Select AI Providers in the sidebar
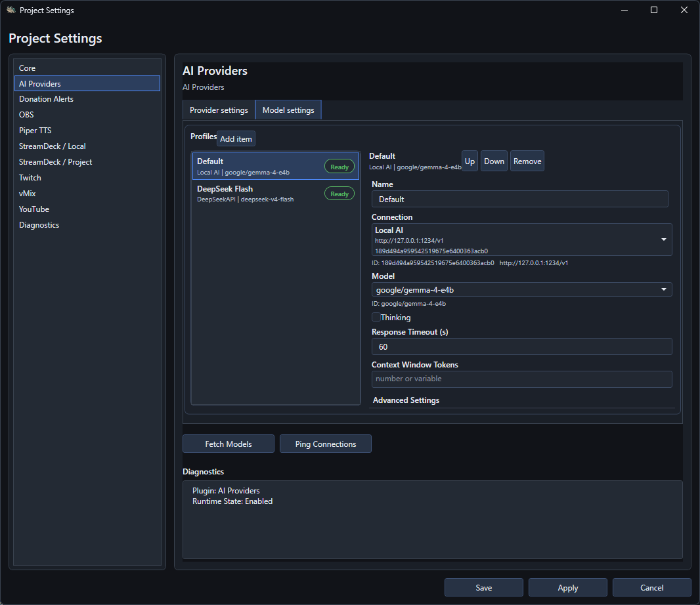Screen dimensions: 700x605 pos(87,83)
